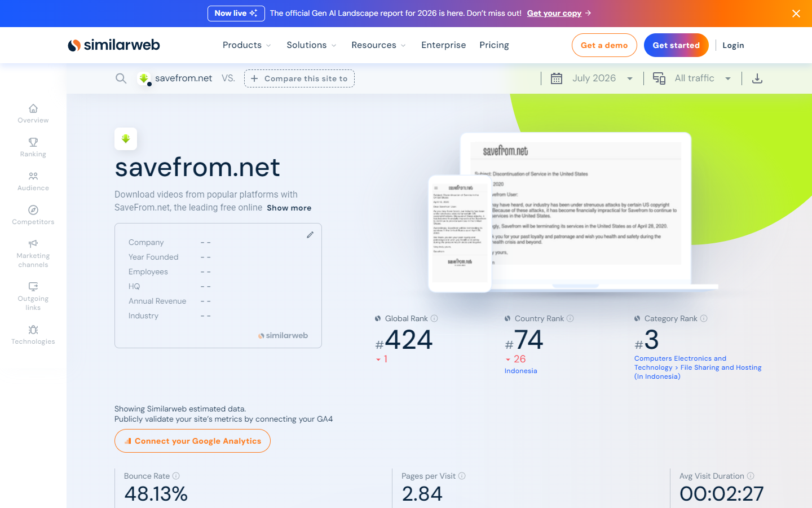Click the Global Rank info icon
812x508 pixels.
pyautogui.click(x=434, y=318)
